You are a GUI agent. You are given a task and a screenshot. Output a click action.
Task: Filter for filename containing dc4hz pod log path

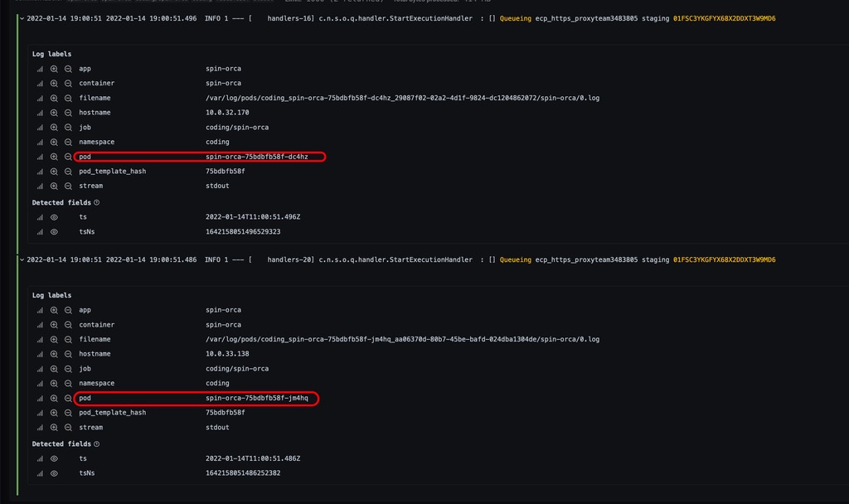pos(54,98)
